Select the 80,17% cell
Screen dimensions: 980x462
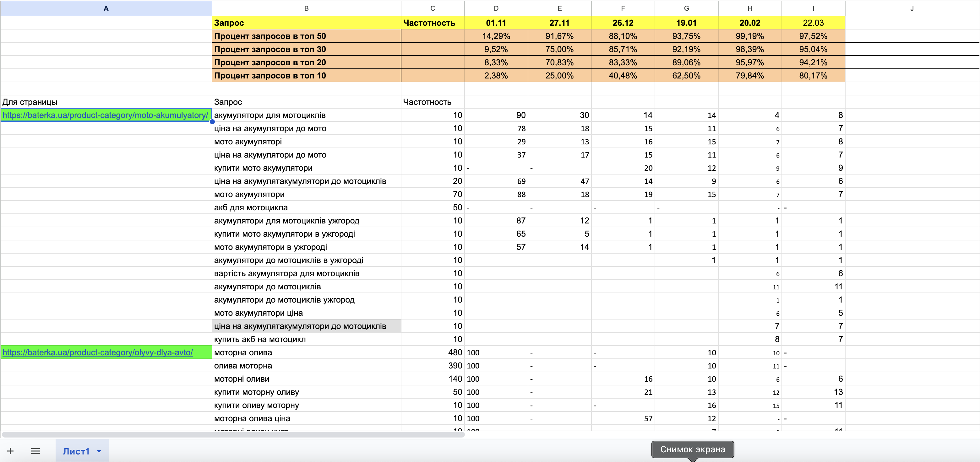tap(814, 76)
